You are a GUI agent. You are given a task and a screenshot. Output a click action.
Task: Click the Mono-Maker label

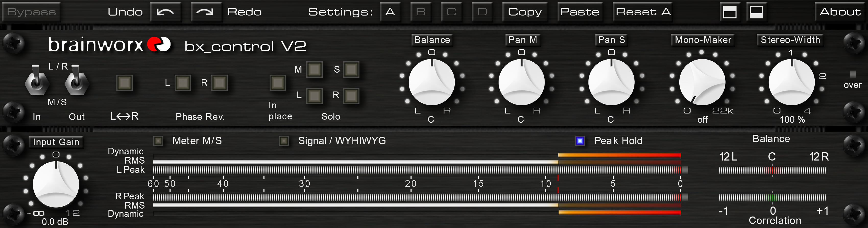click(703, 40)
